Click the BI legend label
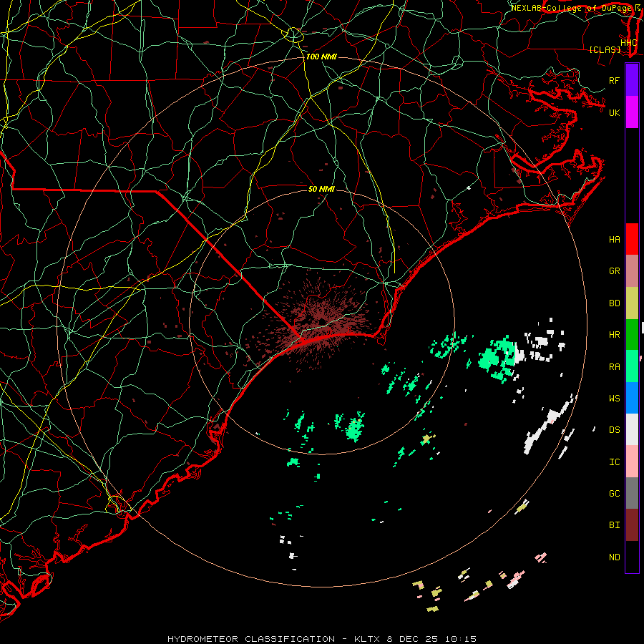Screen dimensions: 644x644 click(615, 525)
